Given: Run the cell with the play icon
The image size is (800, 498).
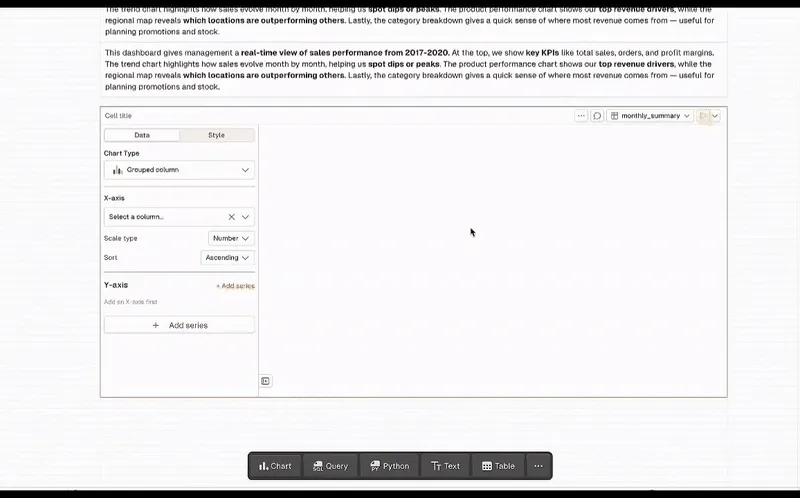Looking at the screenshot, I should [703, 116].
